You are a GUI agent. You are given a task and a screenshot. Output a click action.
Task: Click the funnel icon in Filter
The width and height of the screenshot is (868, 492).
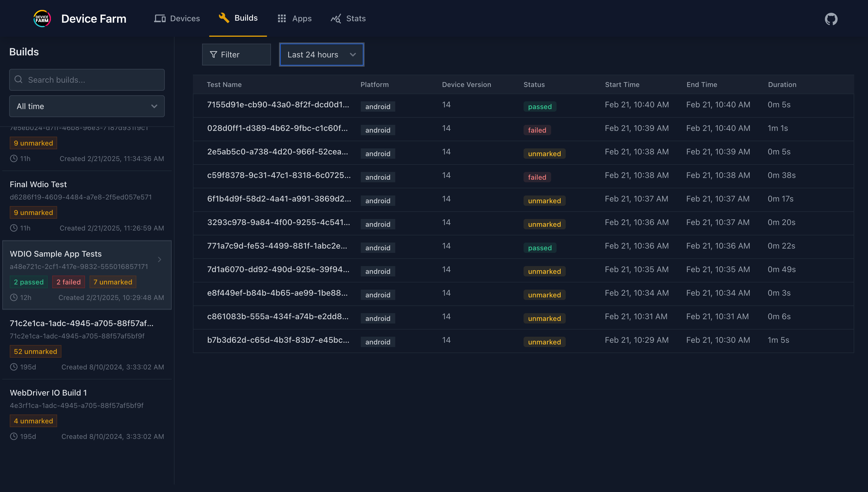213,55
